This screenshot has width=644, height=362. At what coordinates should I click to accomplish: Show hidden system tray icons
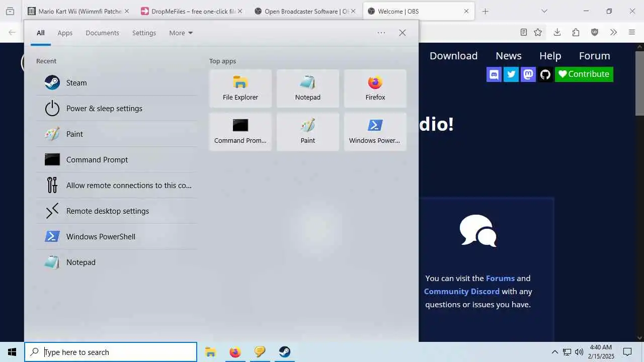(554, 352)
